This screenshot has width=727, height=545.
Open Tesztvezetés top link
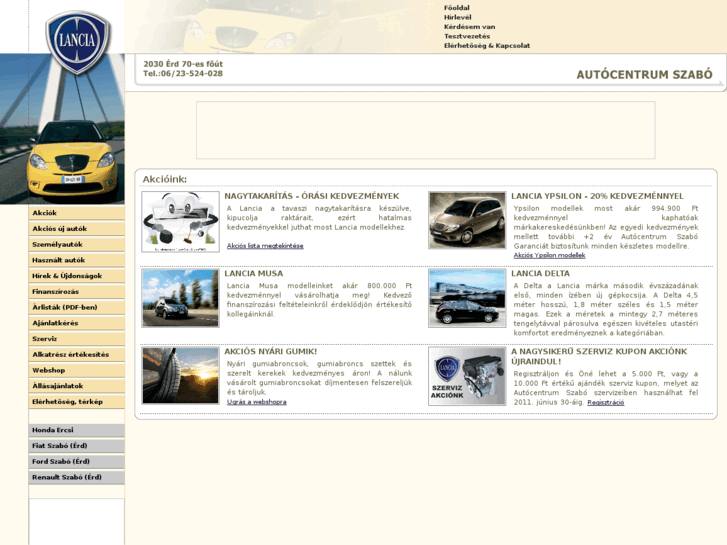(467, 36)
